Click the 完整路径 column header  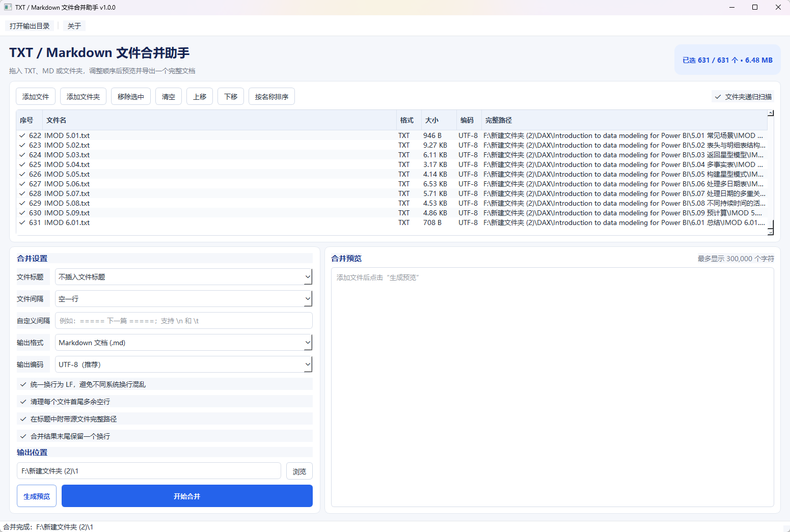624,120
